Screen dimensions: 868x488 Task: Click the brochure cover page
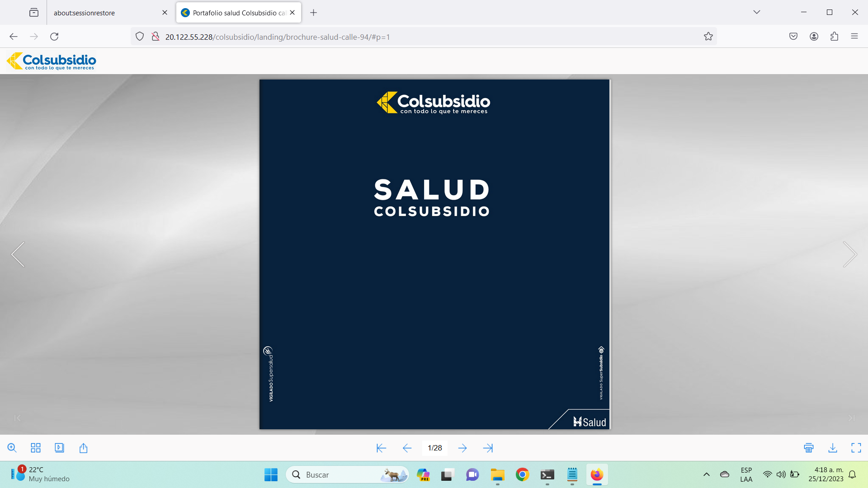(434, 254)
